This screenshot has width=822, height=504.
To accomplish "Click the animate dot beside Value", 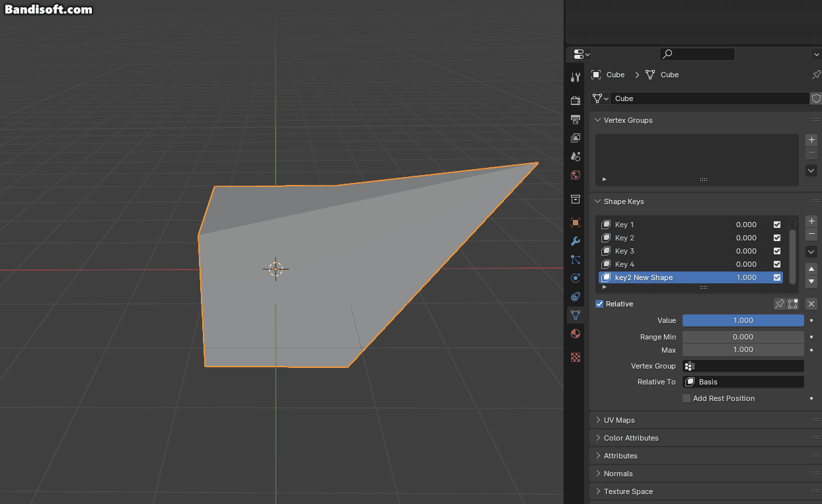I will (x=811, y=320).
